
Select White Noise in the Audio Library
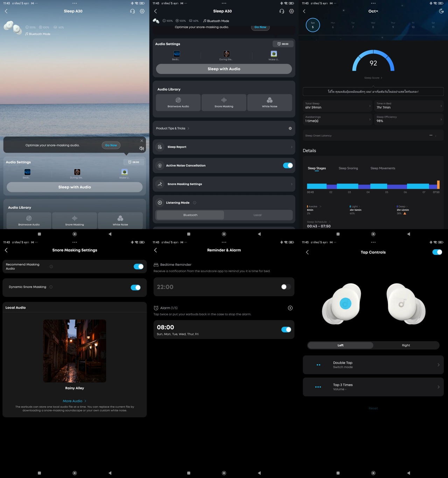[x=269, y=103]
